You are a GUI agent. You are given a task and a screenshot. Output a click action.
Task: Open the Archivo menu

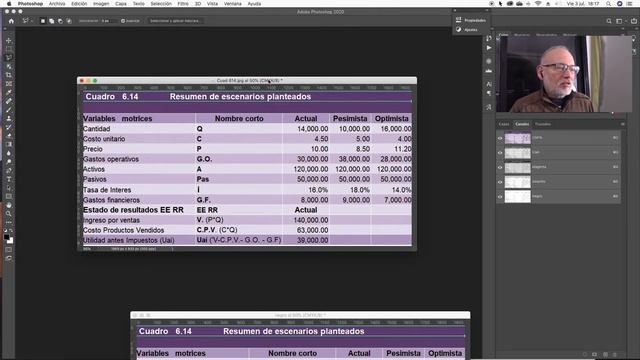(57, 4)
